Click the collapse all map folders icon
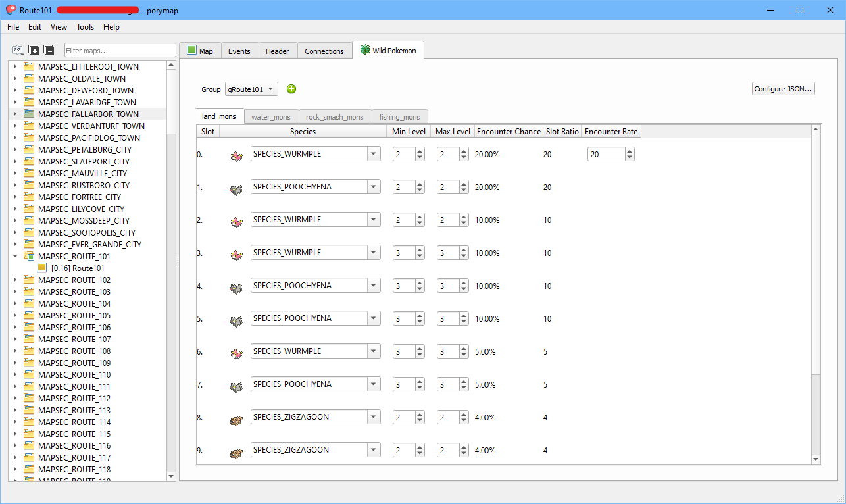Image resolution: width=846 pixels, height=504 pixels. (x=49, y=50)
